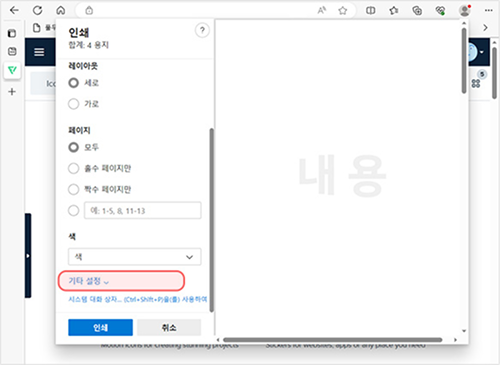Click the preview horizontal scrollbar
This screenshot has height=365, width=500.
[332, 340]
